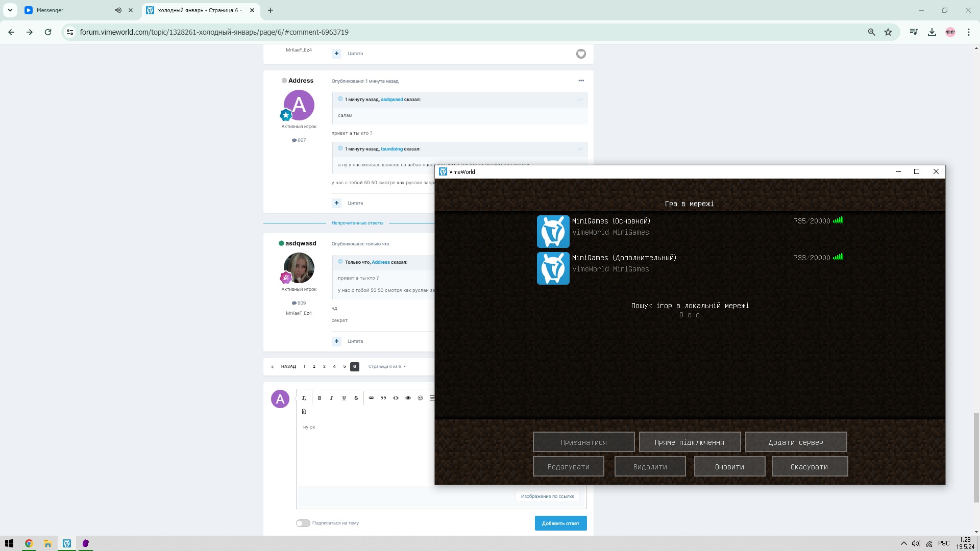The width and height of the screenshot is (980, 551).
Task: Select MiniGames (Основной) server entry
Action: [689, 232]
